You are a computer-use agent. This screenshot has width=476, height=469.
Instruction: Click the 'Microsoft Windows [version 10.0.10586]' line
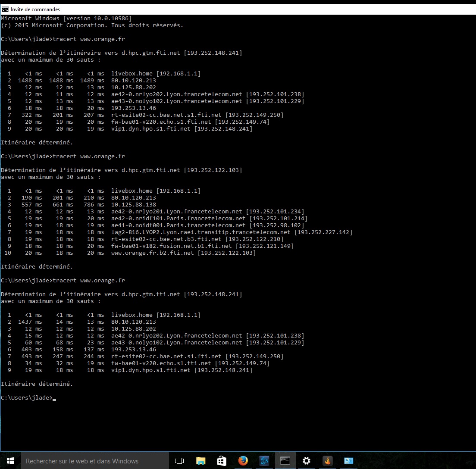point(66,18)
